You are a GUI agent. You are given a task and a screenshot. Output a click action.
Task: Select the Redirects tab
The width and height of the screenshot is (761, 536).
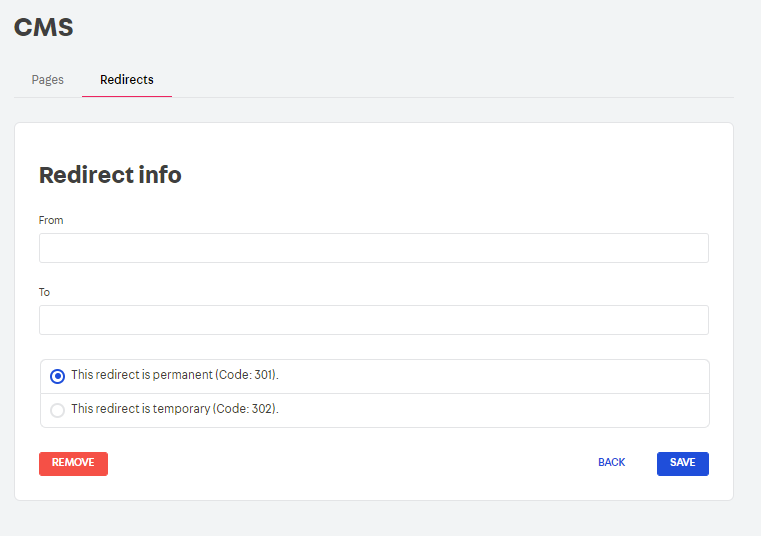click(x=127, y=80)
